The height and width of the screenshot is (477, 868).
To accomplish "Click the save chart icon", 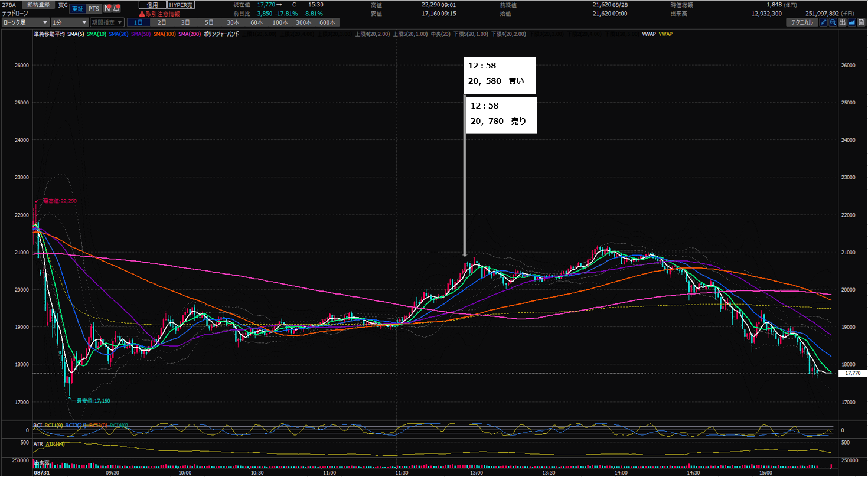I will tap(862, 22).
